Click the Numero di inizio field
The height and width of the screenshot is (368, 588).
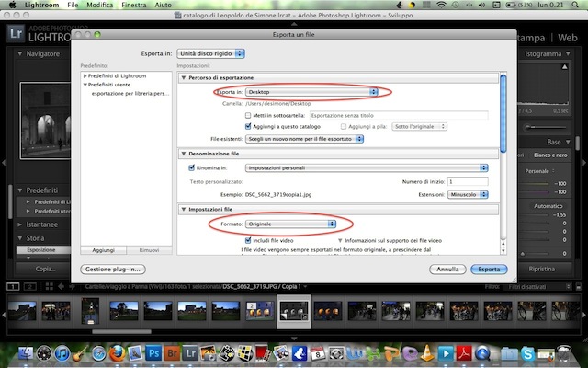click(468, 182)
